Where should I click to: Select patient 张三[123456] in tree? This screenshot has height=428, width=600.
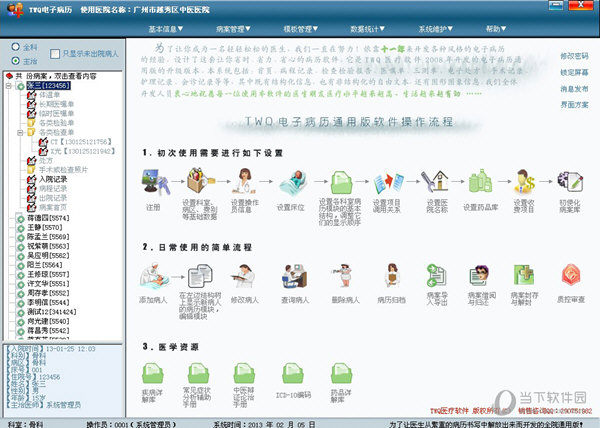click(48, 86)
